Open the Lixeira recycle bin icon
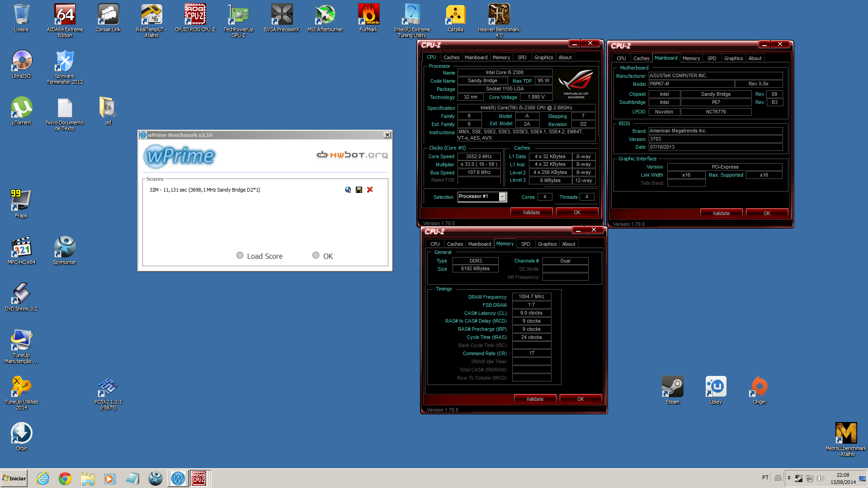868x488 pixels. click(x=21, y=18)
